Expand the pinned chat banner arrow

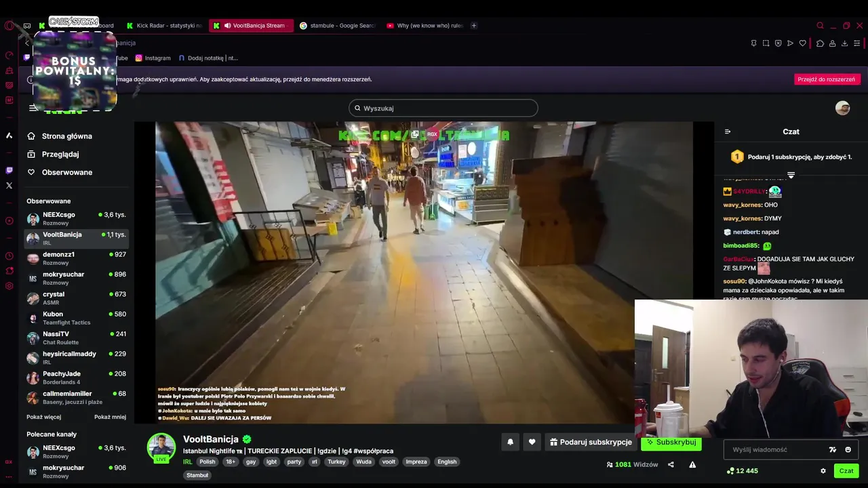[x=791, y=175]
